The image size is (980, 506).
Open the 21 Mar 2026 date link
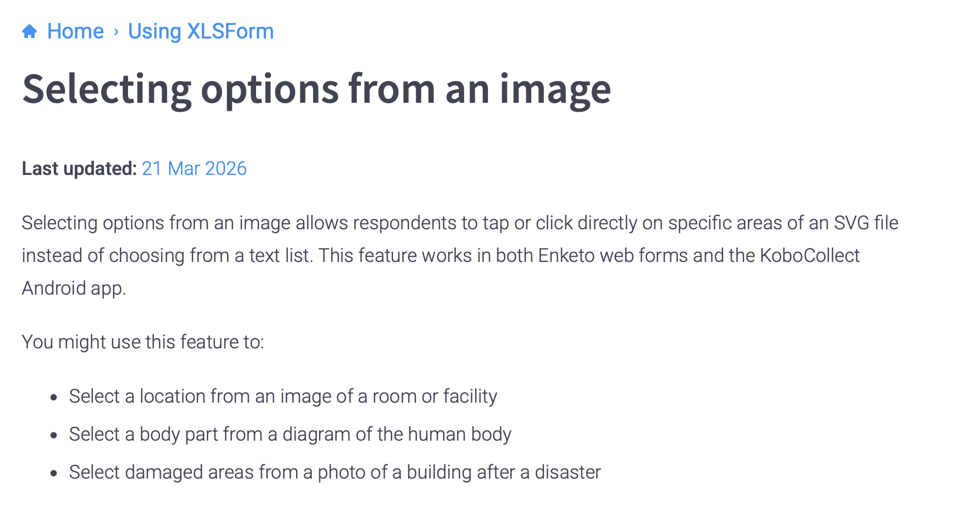pos(194,169)
